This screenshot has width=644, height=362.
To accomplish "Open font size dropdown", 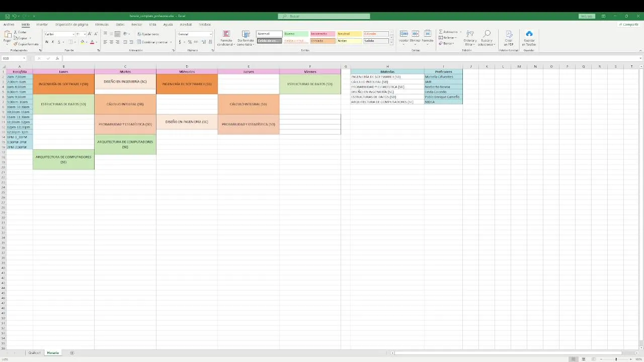I will (x=85, y=34).
